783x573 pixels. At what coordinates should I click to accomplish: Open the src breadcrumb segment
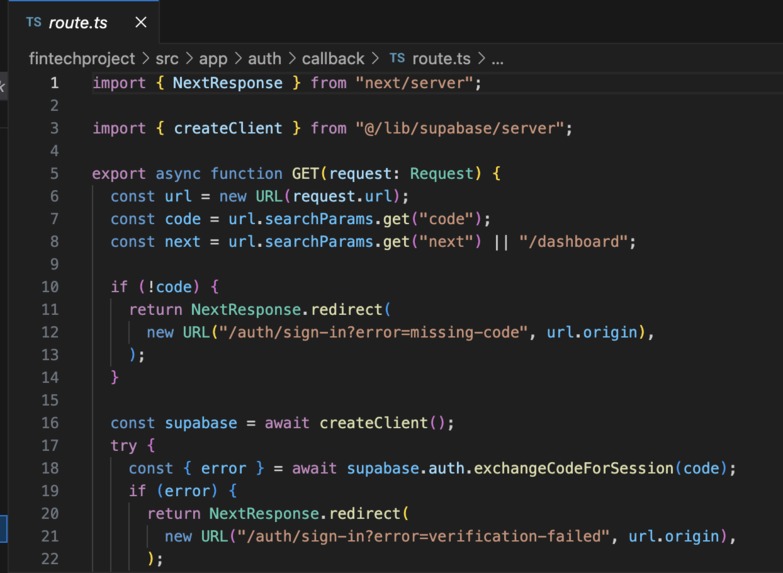tap(167, 59)
